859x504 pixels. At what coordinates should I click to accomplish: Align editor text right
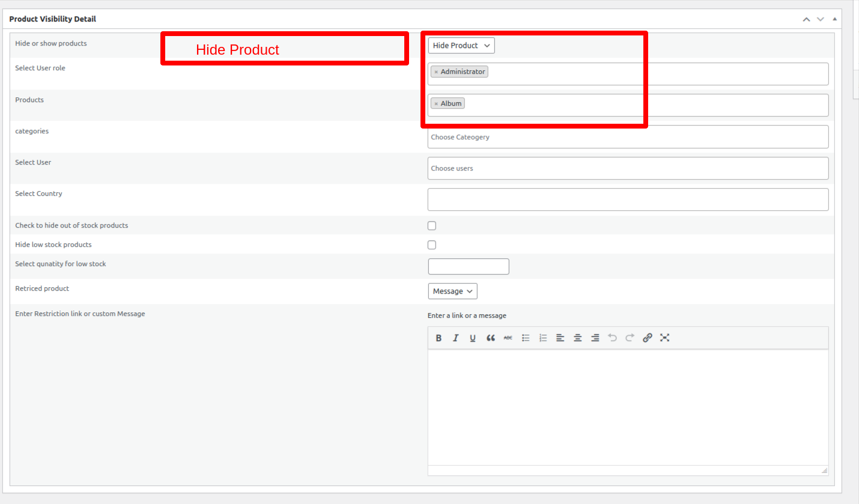pyautogui.click(x=595, y=338)
